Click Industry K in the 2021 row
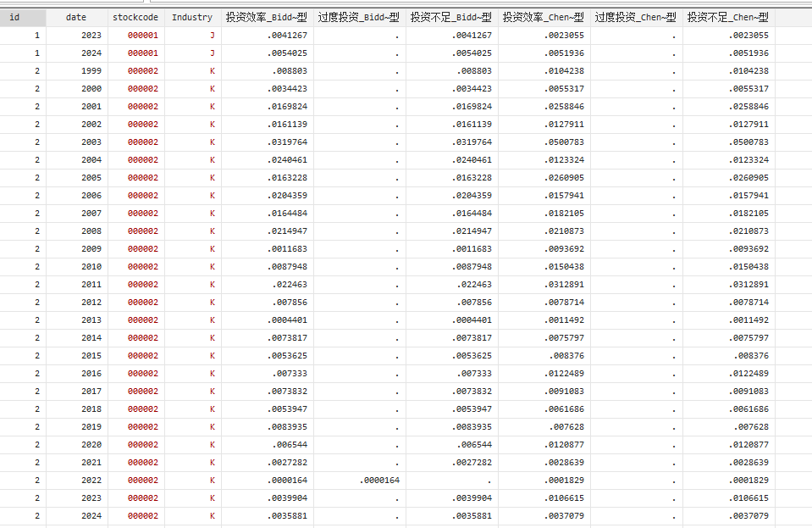Viewport: 812px width, 528px height. 193,462
